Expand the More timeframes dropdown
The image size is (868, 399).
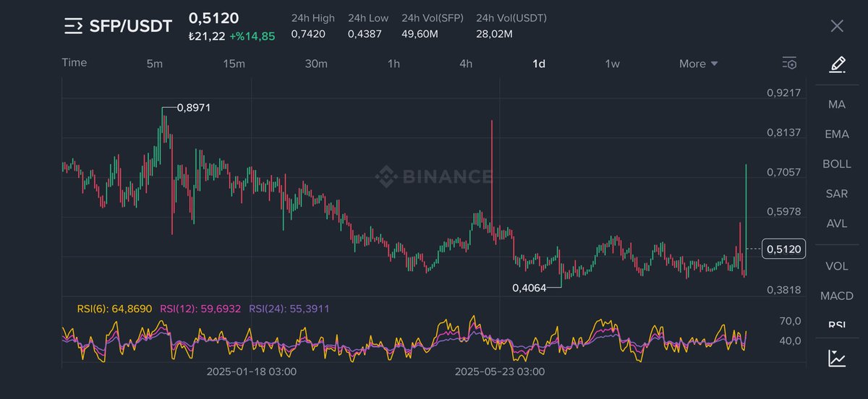(698, 64)
